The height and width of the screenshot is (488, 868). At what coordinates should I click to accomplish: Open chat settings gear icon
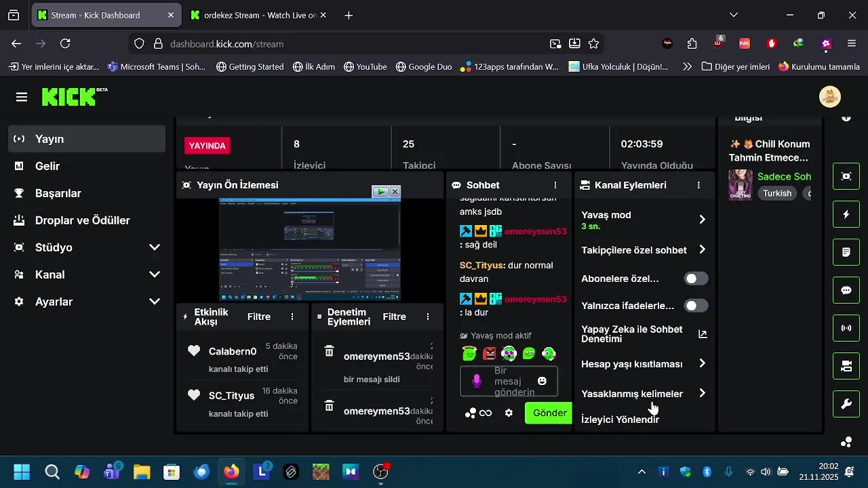pos(509,413)
